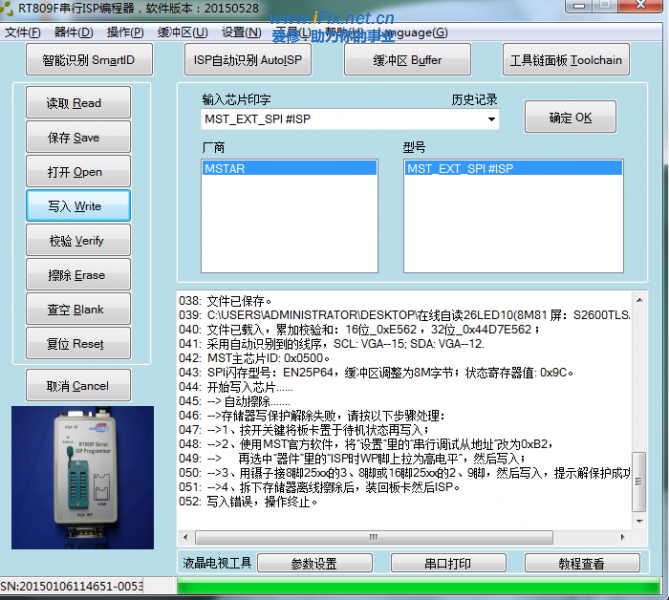
Task: Click the 保存 Save button
Action: 79,137
